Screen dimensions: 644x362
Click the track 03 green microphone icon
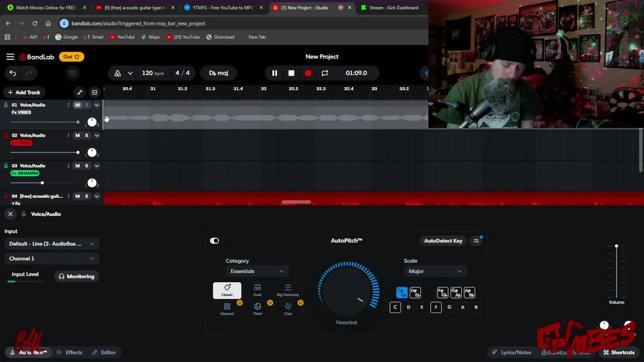[x=6, y=166]
